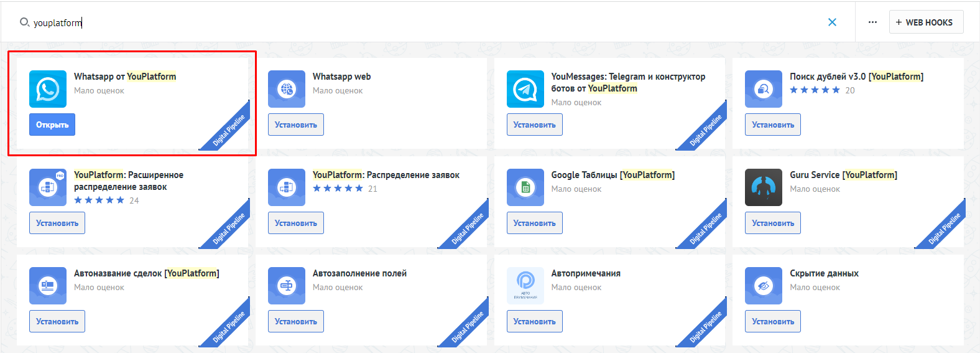Image resolution: width=980 pixels, height=353 pixels.
Task: Click the Автоназвание сделок app icon
Action: click(x=48, y=286)
